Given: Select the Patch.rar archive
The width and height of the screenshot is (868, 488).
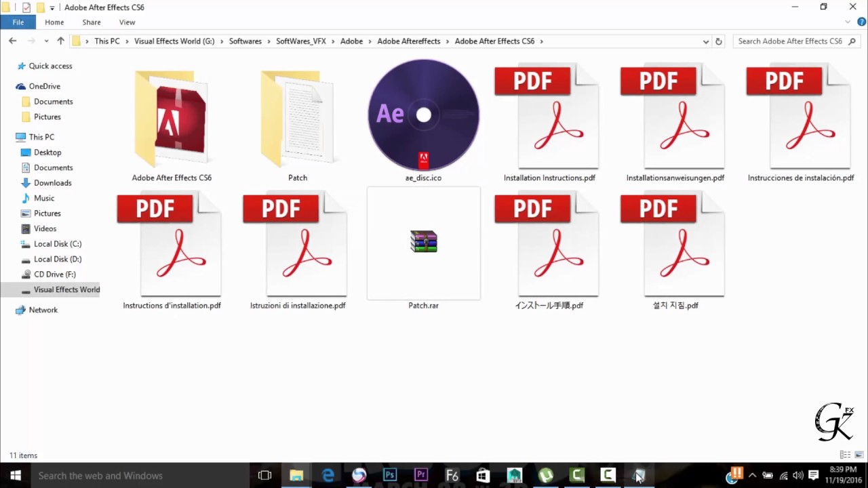Looking at the screenshot, I should (x=423, y=249).
